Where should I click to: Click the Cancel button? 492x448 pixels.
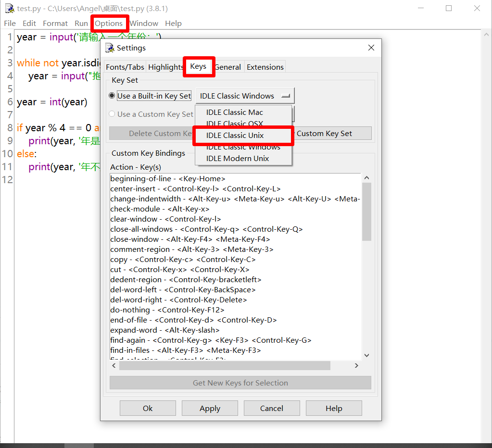(272, 408)
